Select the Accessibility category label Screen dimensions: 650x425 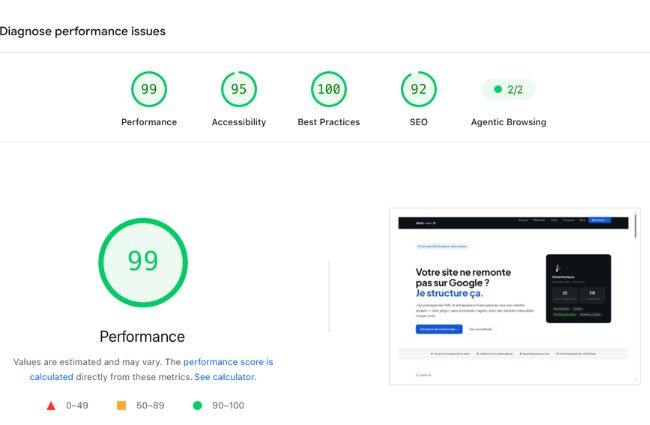click(239, 122)
